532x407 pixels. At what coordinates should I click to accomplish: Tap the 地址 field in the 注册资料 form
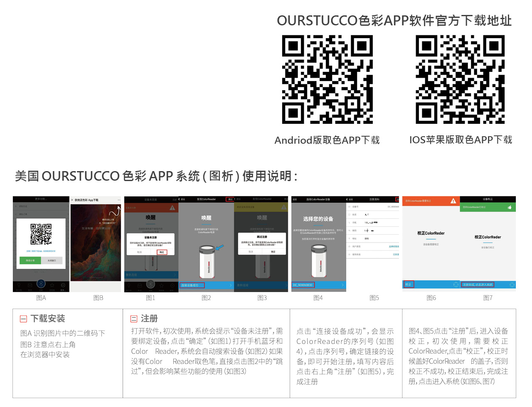[372, 238]
